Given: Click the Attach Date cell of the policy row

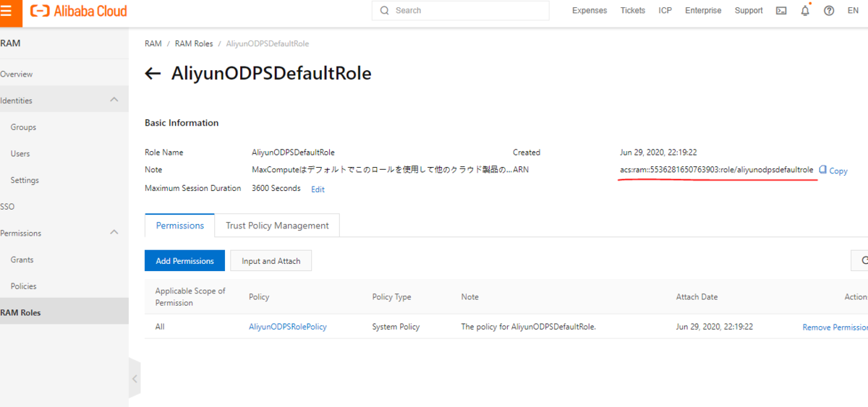Looking at the screenshot, I should 715,327.
